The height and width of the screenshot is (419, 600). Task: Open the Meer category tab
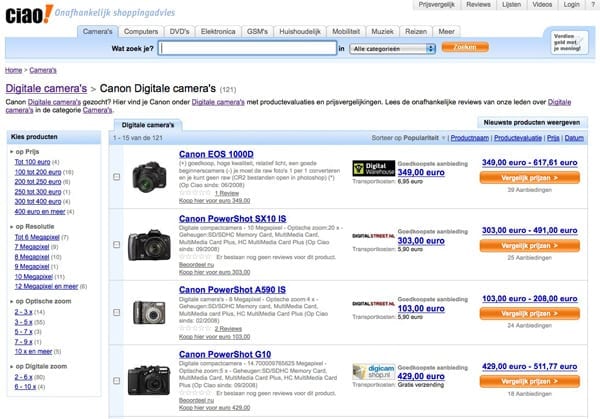[x=447, y=31]
